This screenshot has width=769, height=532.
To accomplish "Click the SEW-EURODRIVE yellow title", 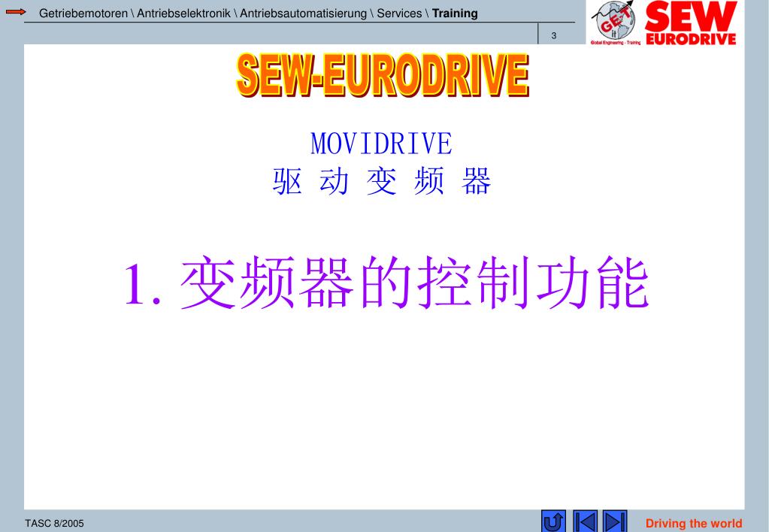I will click(x=383, y=74).
